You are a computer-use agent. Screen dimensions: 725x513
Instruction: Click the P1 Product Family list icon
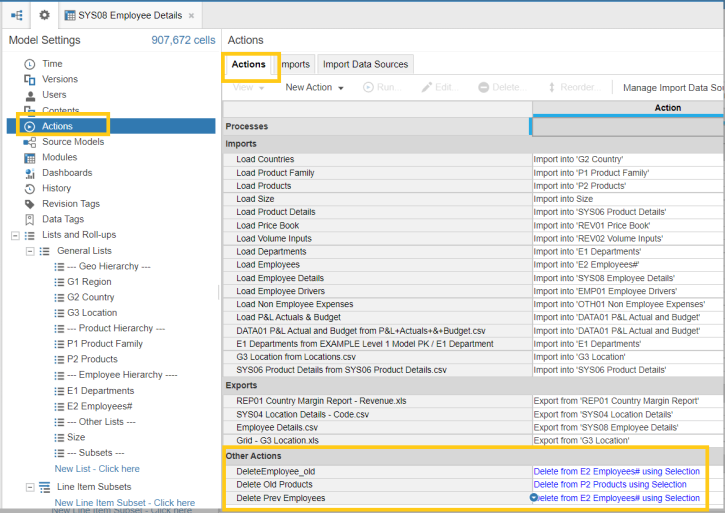click(x=59, y=344)
